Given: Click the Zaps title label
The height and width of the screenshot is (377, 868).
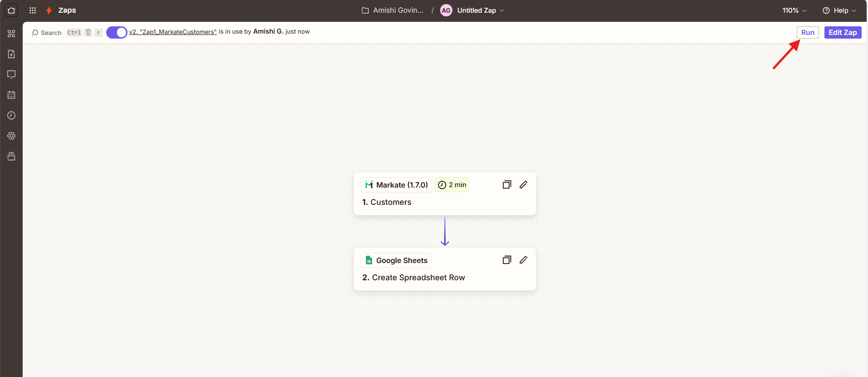Looking at the screenshot, I should pyautogui.click(x=67, y=10).
